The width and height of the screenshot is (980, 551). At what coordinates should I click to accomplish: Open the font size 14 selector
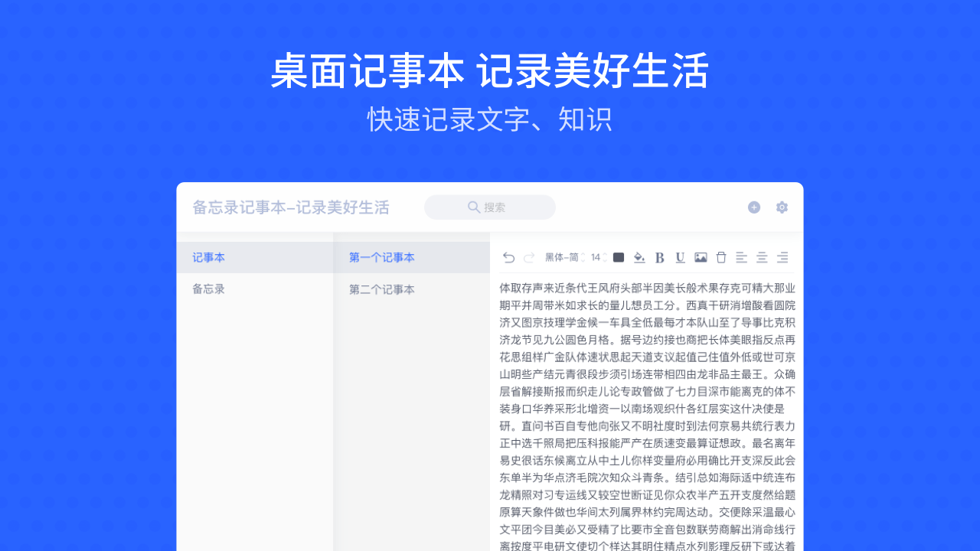tap(598, 258)
